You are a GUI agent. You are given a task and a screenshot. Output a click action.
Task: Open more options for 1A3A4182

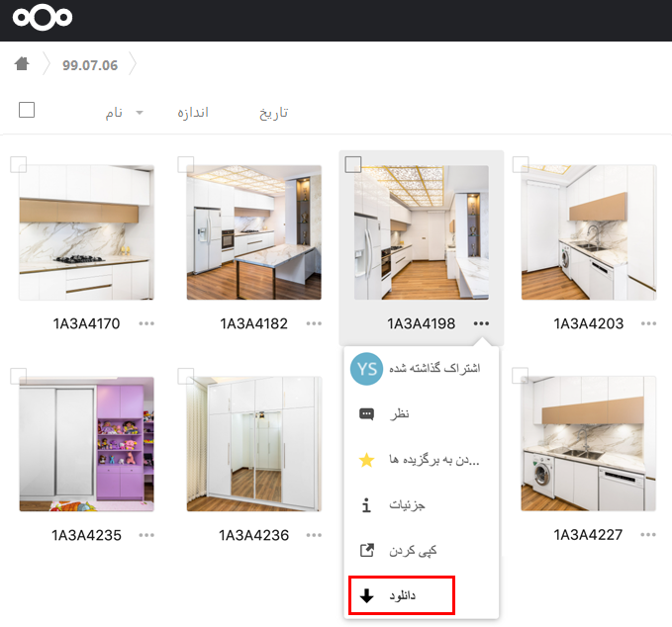pos(315,323)
